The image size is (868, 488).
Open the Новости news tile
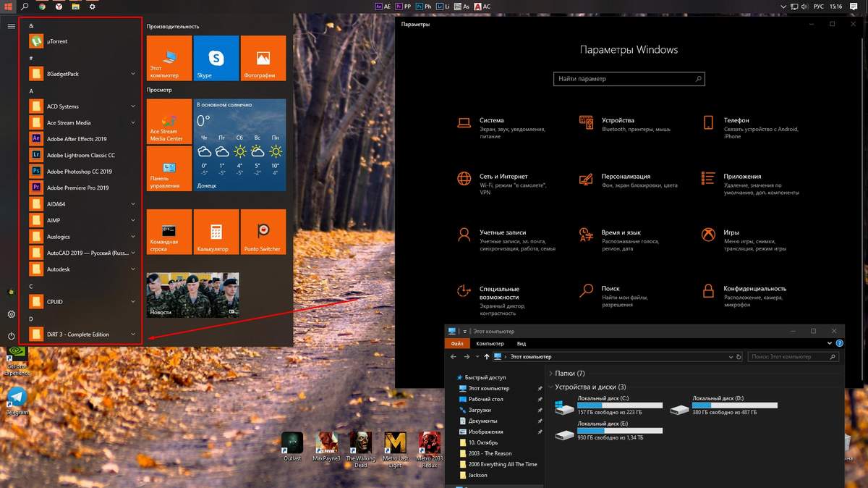(x=192, y=295)
